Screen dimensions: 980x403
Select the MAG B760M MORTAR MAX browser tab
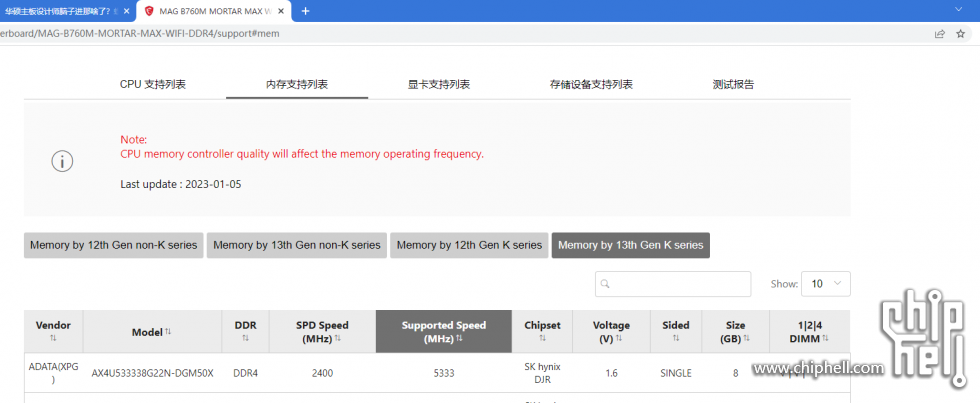tap(212, 11)
